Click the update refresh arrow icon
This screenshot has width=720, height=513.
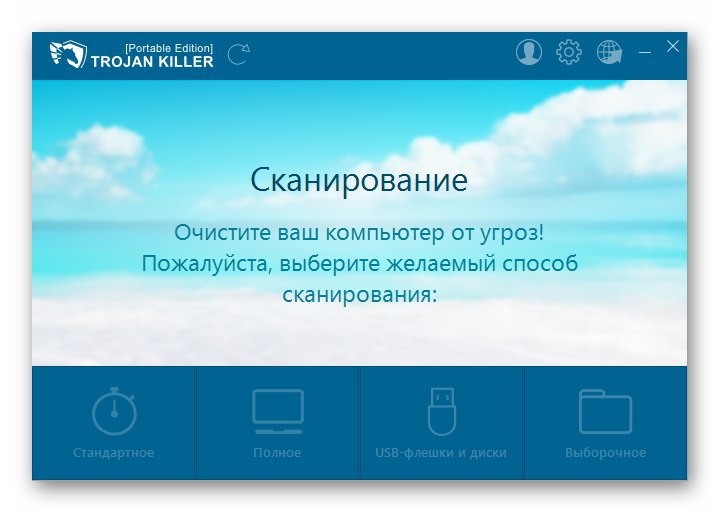239,54
